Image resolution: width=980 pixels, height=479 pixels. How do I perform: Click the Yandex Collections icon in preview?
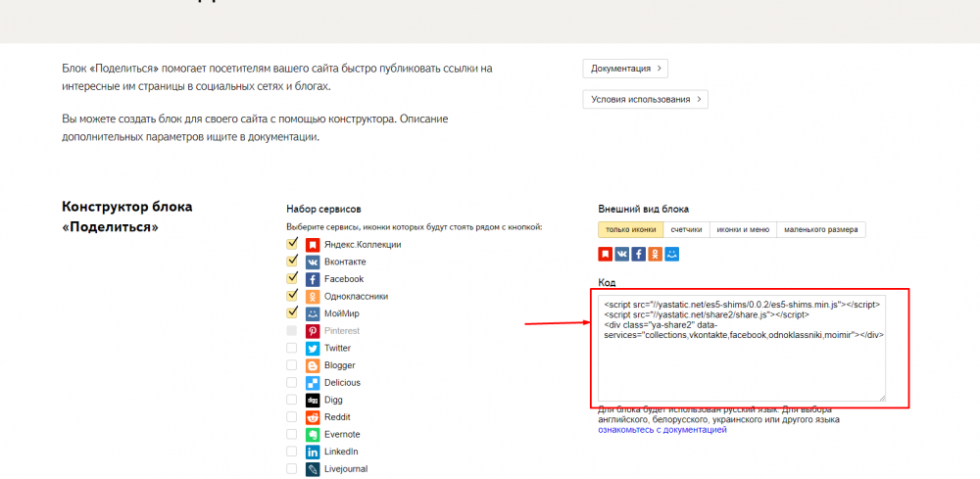[606, 255]
